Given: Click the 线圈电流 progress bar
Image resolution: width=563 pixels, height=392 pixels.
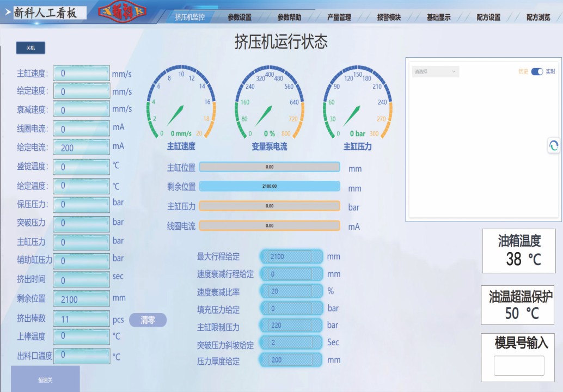Looking at the screenshot, I should (270, 226).
